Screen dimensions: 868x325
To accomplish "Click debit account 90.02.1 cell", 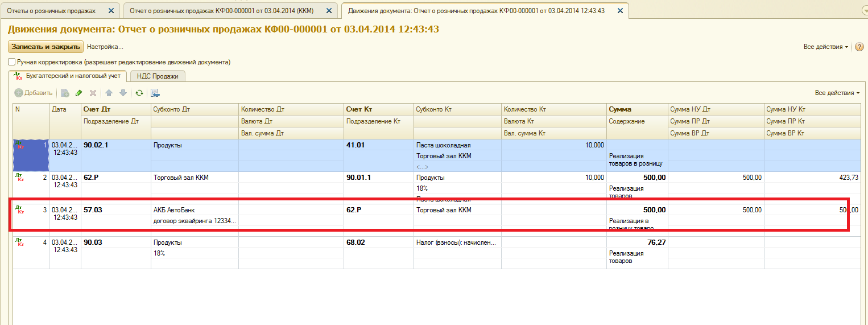I will (116, 145).
